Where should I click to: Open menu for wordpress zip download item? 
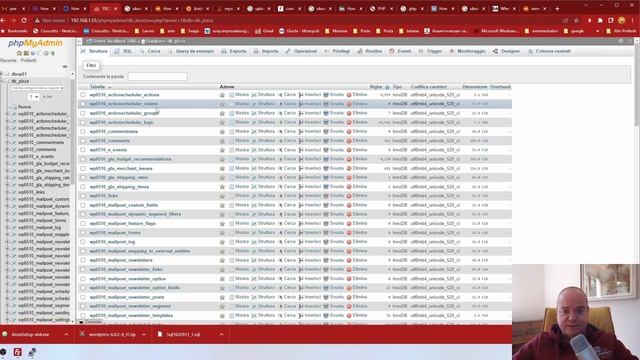(144, 334)
